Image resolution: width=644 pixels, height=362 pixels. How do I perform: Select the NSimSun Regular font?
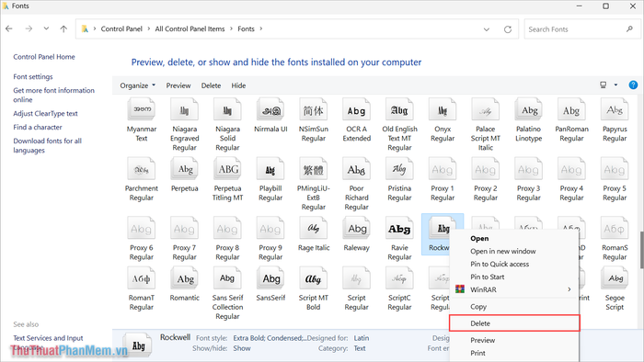[314, 120]
